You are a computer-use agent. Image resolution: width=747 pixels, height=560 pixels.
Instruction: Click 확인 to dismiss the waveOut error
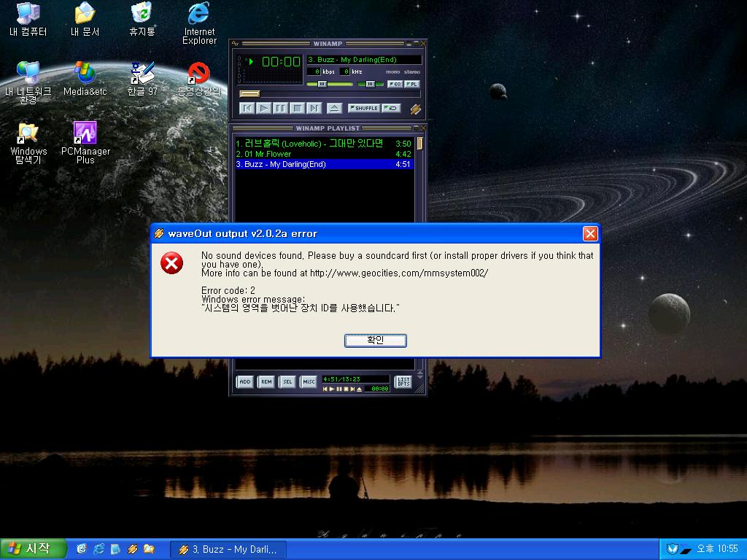[x=376, y=341]
